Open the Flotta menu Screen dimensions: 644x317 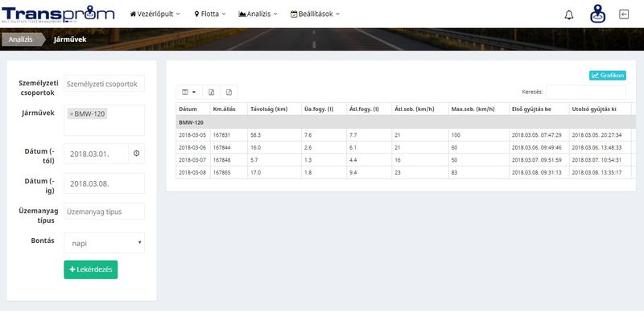(x=210, y=14)
